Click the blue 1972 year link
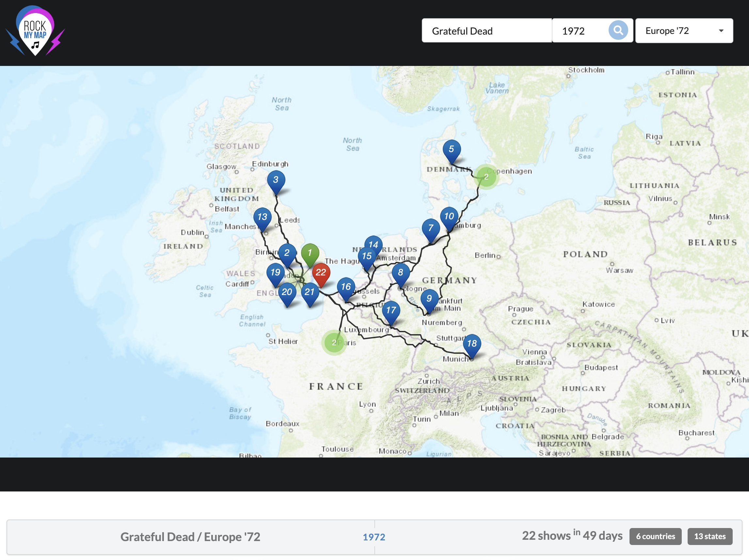Screen dimensions: 749x560 click(x=374, y=537)
